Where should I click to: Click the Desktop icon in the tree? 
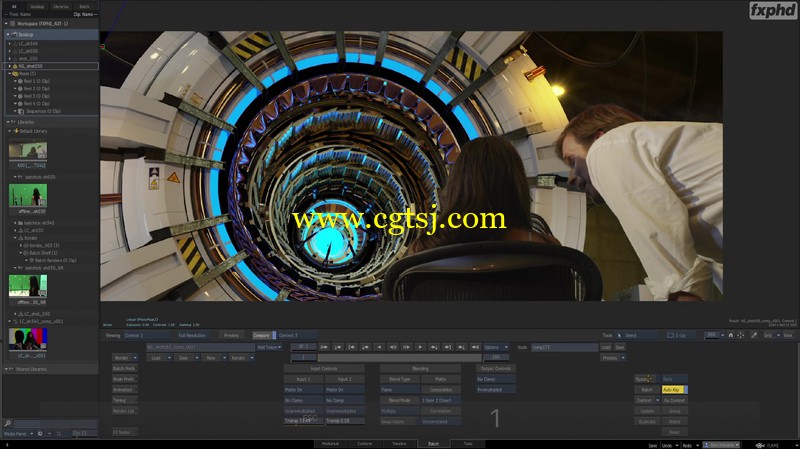pyautogui.click(x=15, y=34)
